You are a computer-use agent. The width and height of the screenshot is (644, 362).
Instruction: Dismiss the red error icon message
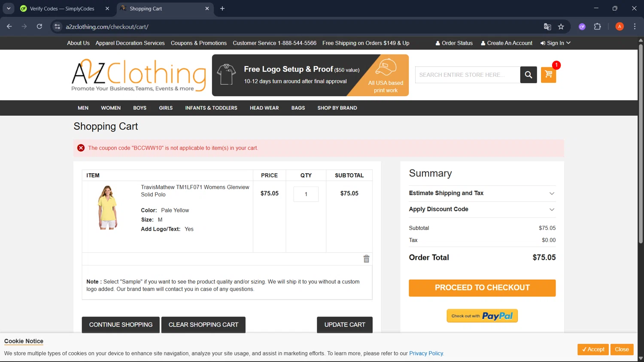pos(81,148)
